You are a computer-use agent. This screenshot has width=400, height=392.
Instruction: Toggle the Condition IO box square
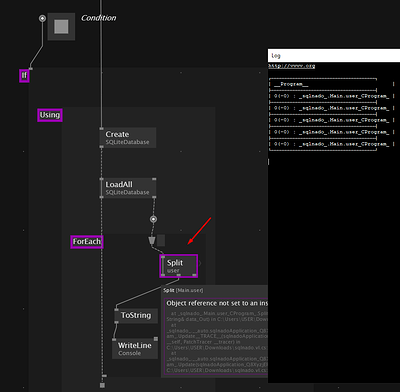pyautogui.click(x=61, y=27)
